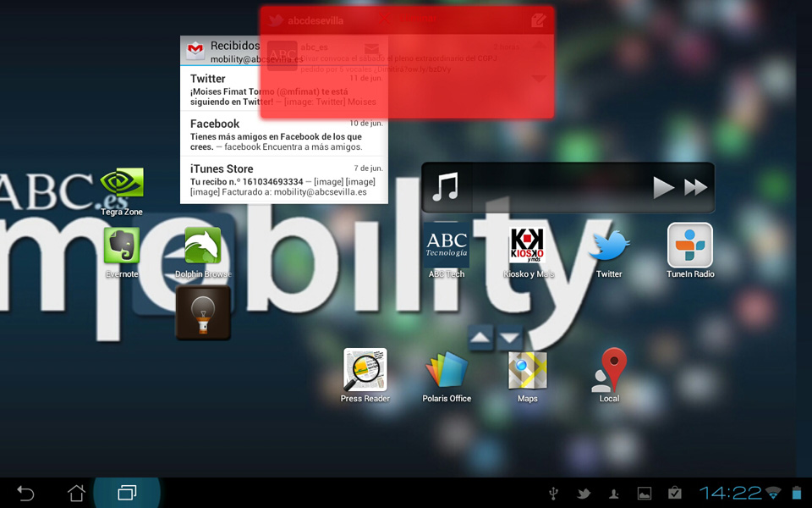Image resolution: width=812 pixels, height=508 pixels.
Task: Open the Facebook email in inbox widget
Action: pos(284,135)
